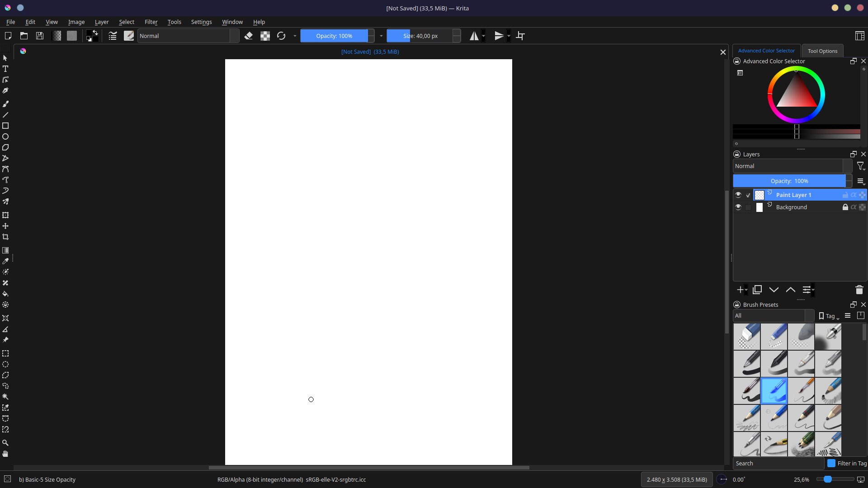Expand the layer blend mode dropdown

(x=792, y=166)
